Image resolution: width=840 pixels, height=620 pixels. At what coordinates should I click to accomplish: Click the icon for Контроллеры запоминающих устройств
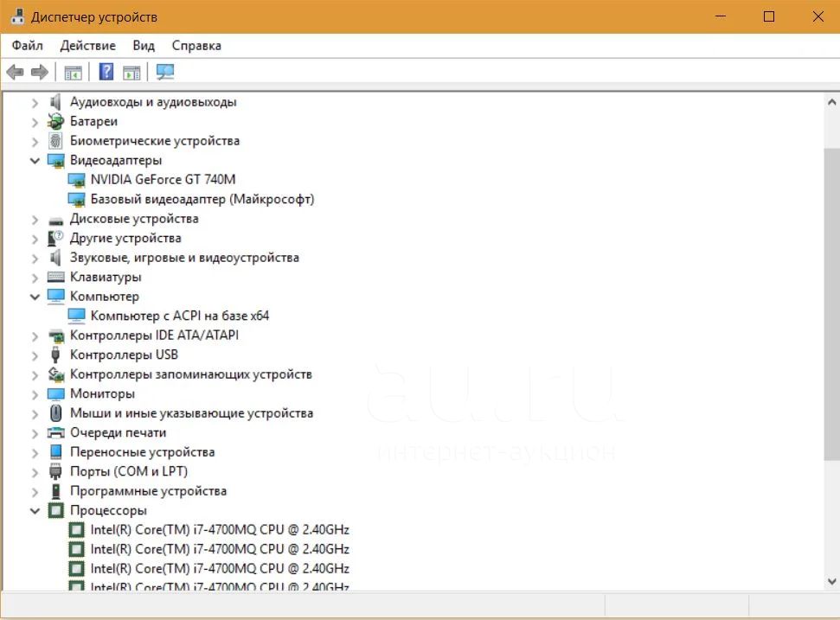tap(55, 374)
